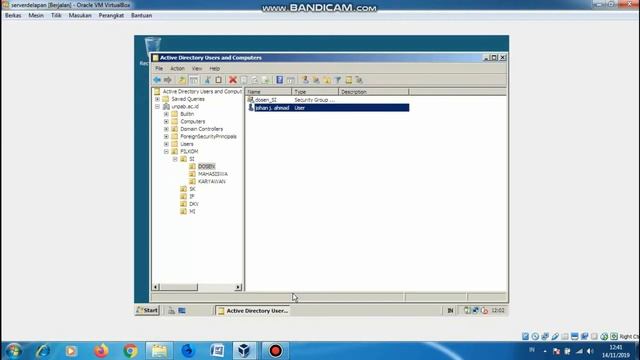Click the red X Delete icon
This screenshot has height=360, width=640.
click(x=233, y=80)
